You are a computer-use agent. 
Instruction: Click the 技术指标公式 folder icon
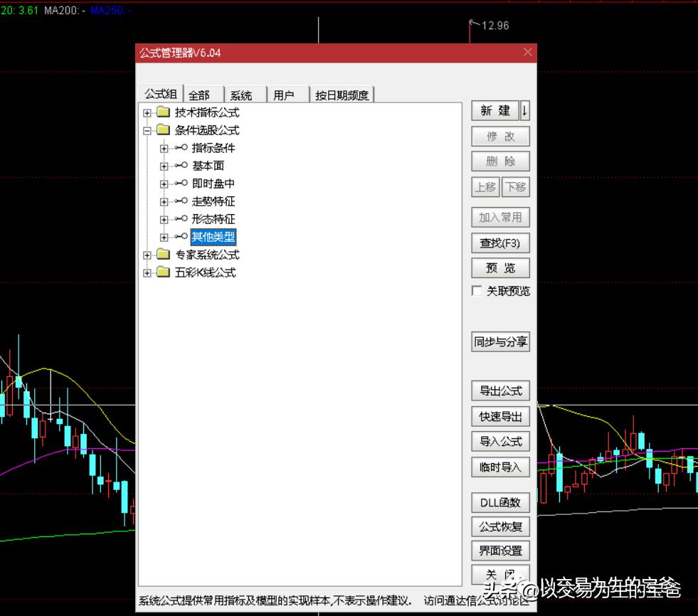pyautogui.click(x=164, y=112)
